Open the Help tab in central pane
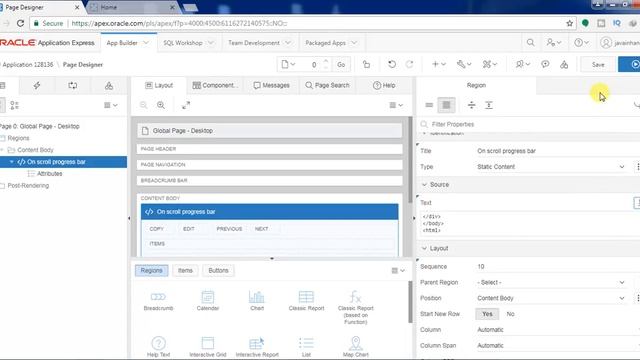This screenshot has width=640, height=360. coord(384,85)
